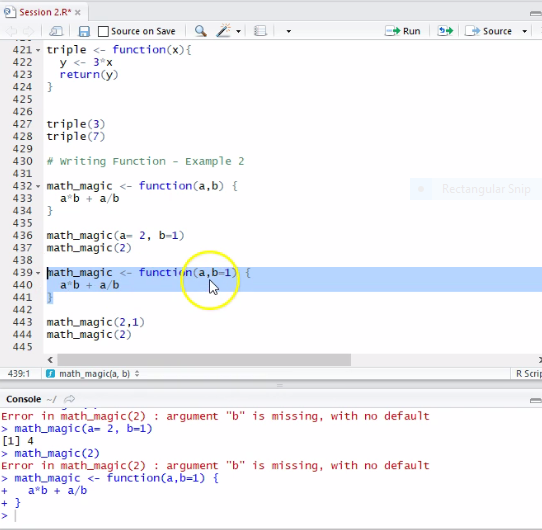Open Find/Replace with the magnifier icon

tap(200, 31)
